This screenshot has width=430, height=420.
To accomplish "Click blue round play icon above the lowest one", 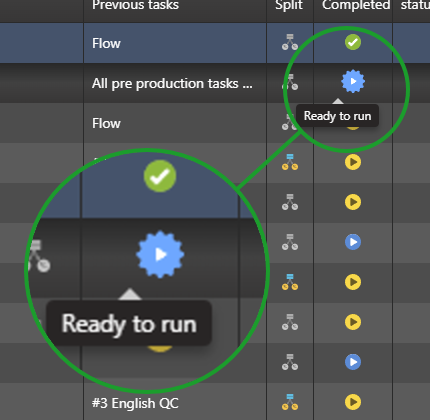I will 353,242.
